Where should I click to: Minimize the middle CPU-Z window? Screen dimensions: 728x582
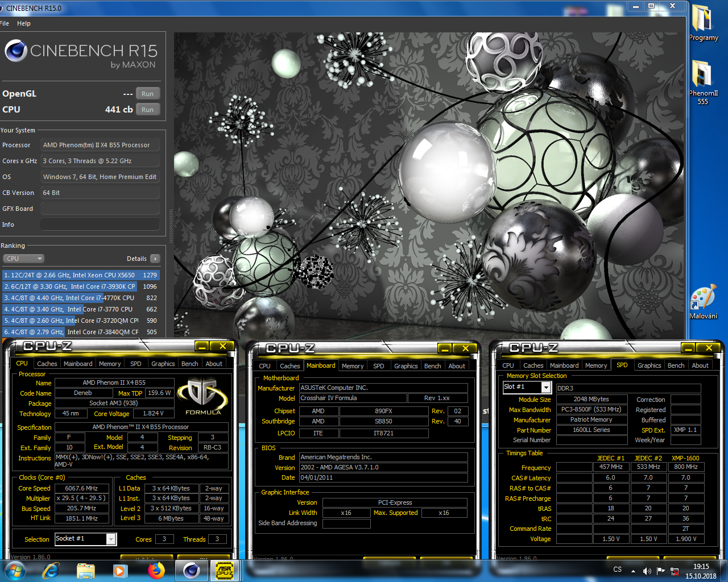point(445,348)
